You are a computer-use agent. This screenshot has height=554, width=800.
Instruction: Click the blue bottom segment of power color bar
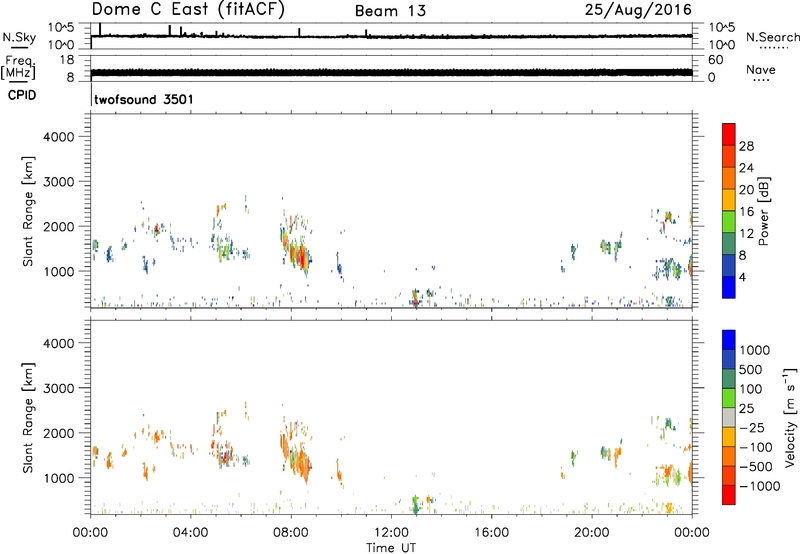pyautogui.click(x=729, y=287)
